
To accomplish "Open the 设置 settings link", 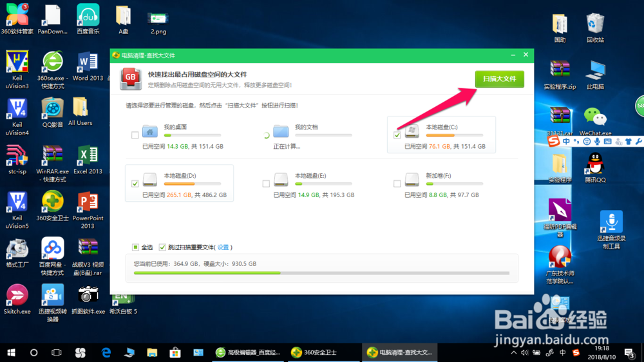I will coord(223,247).
